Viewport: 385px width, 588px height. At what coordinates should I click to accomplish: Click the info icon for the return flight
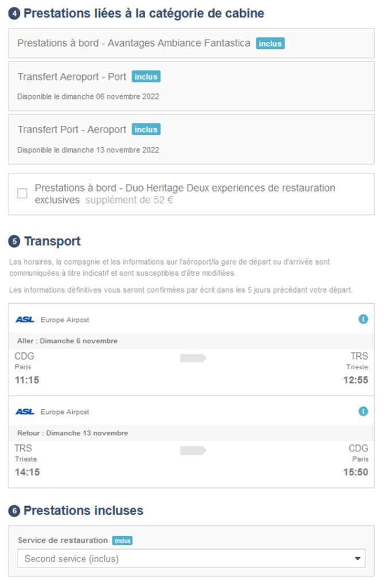[x=363, y=411]
